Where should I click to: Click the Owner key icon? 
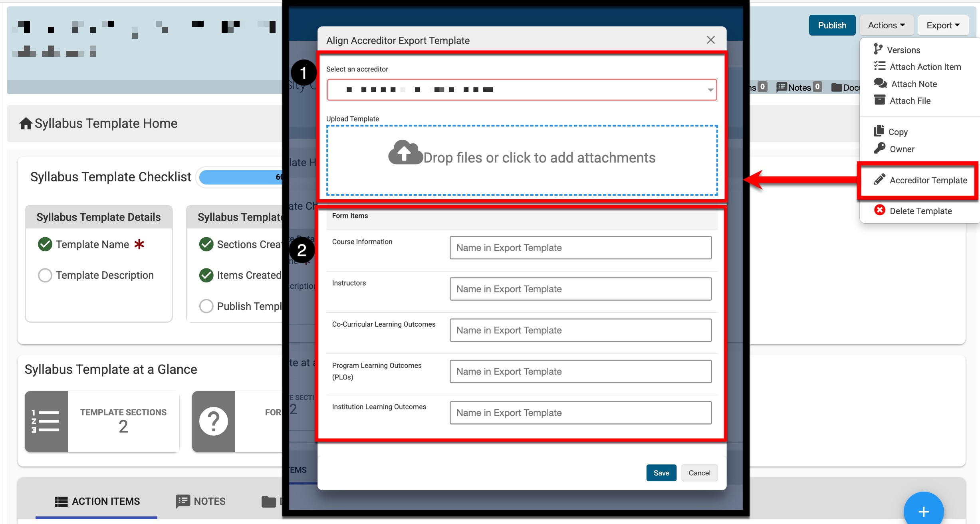(x=879, y=149)
